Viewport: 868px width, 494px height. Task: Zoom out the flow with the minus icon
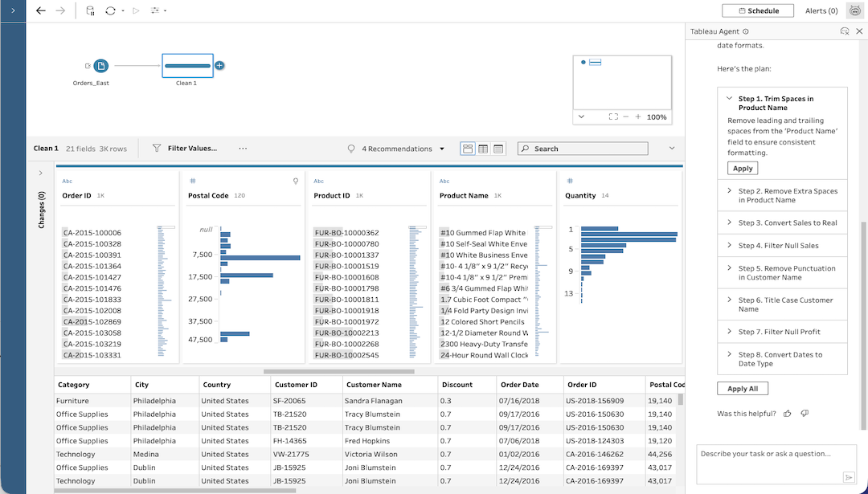[626, 116]
